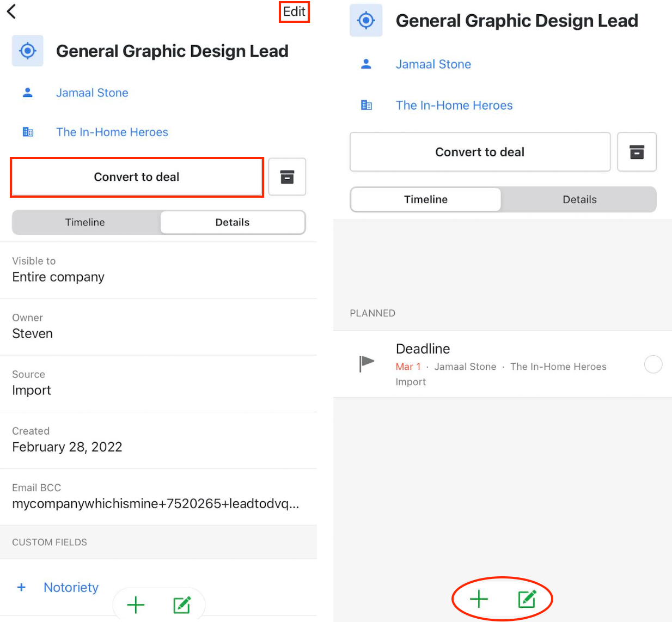Viewport: 672px width, 622px height.
Task: Open the archive icon next to Convert to deal
Action: pyautogui.click(x=287, y=176)
